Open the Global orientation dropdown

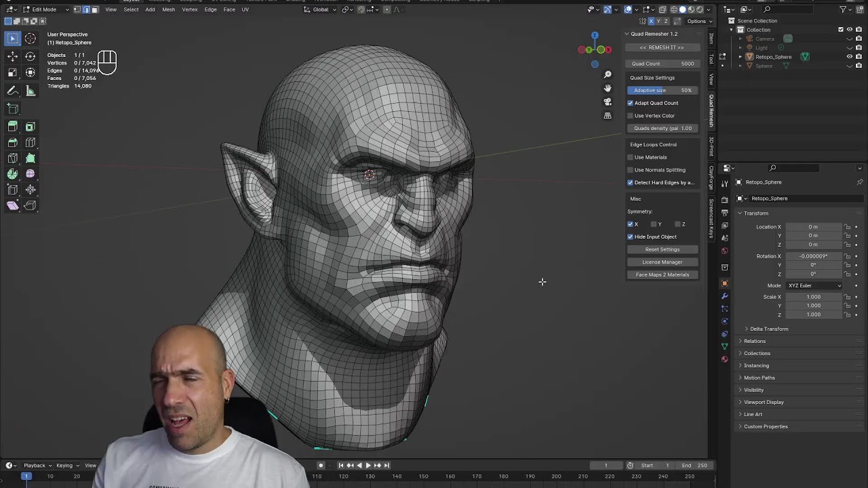coord(320,9)
